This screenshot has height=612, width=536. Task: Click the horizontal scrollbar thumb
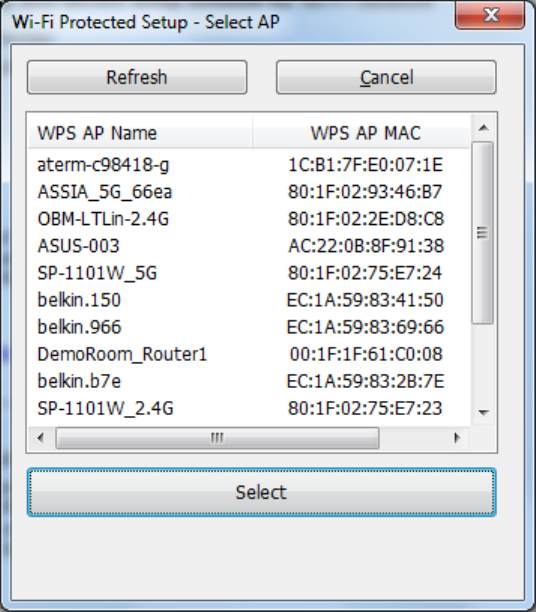pos(217,438)
